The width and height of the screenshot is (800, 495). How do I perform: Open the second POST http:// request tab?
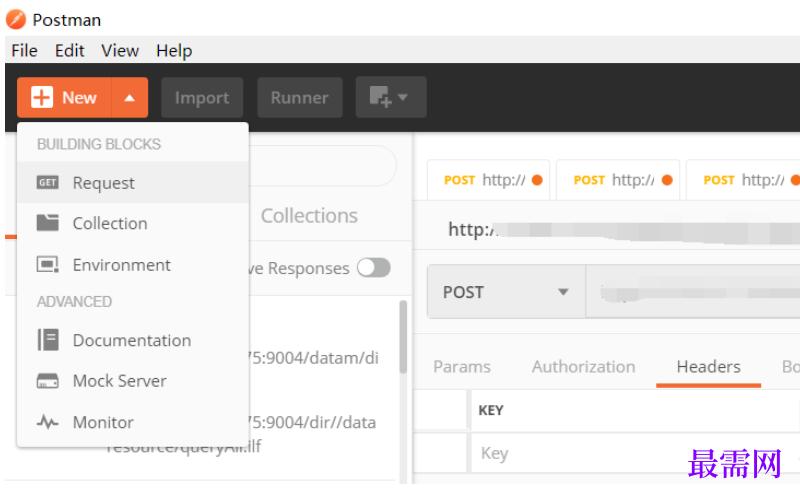[x=618, y=180]
